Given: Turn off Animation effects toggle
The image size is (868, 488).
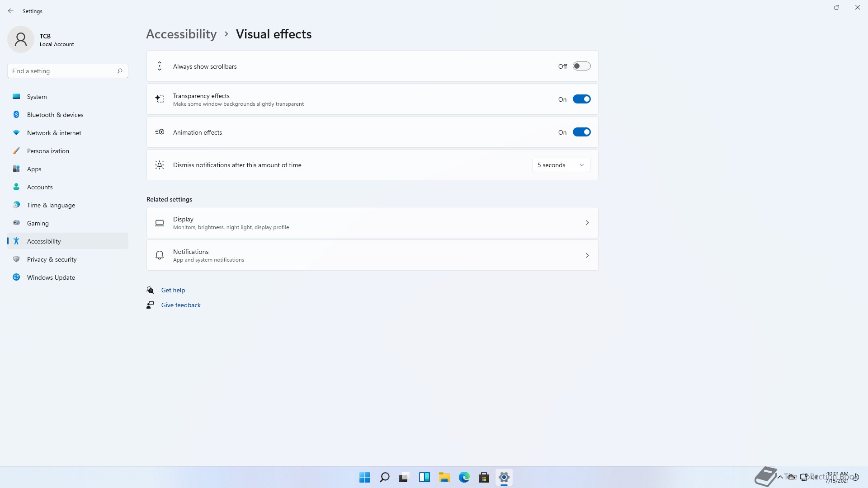Looking at the screenshot, I should (x=581, y=132).
